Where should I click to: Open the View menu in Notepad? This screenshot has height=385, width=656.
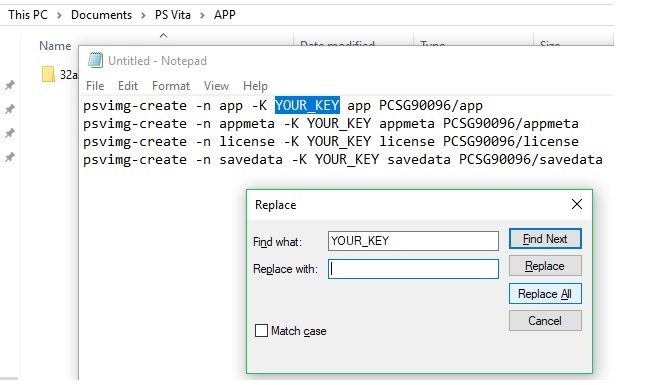click(216, 86)
